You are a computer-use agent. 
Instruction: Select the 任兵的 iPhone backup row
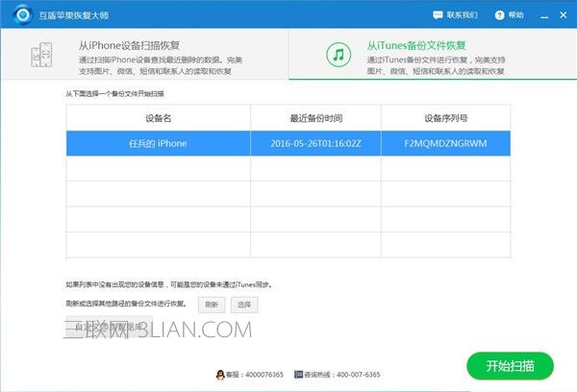pyautogui.click(x=288, y=143)
